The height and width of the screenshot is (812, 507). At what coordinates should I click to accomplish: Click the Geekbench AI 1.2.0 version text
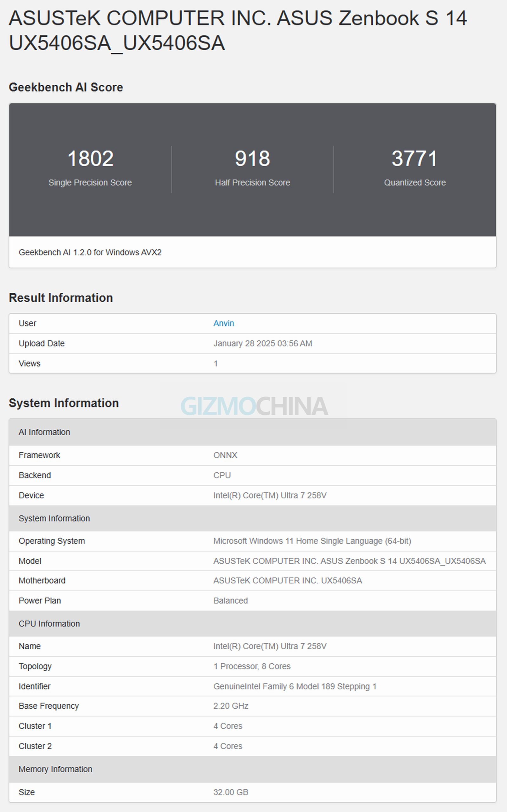coord(90,252)
